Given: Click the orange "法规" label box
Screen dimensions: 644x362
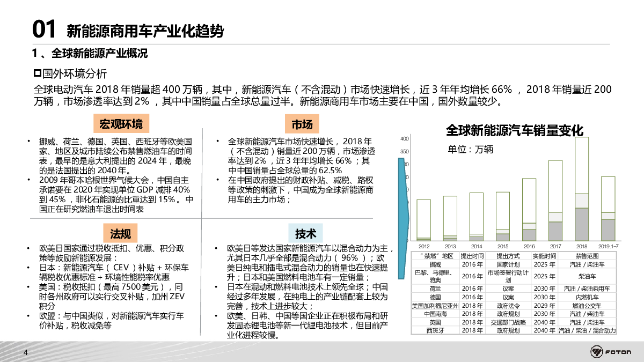Looking at the screenshot, I should click(121, 233).
